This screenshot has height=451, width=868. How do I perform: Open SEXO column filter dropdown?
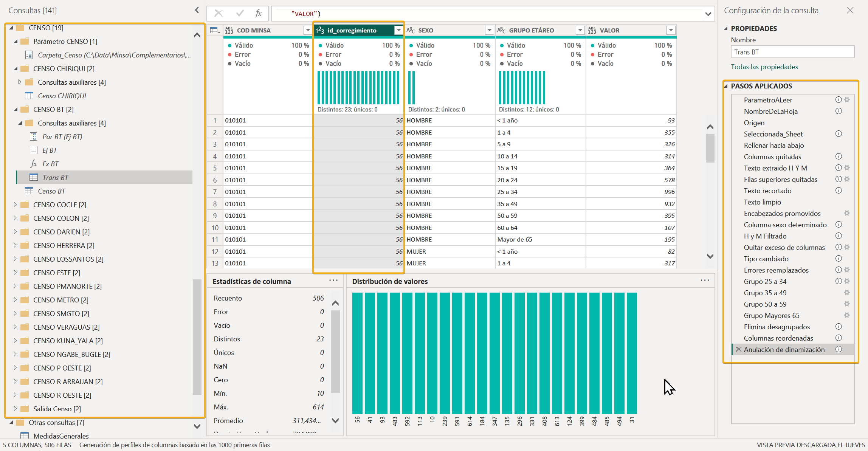coord(489,30)
